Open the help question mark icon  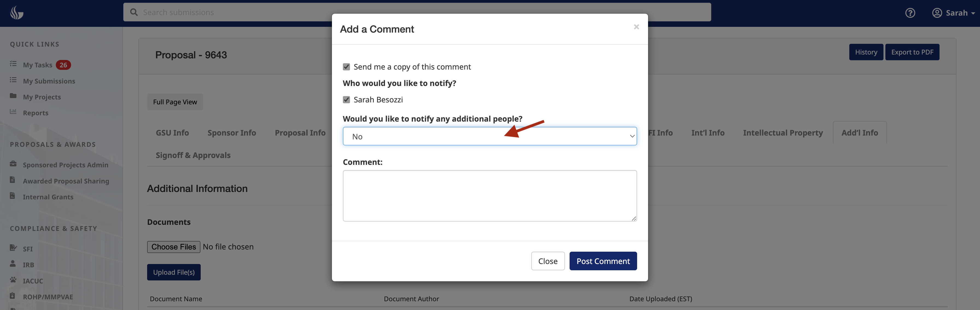tap(910, 13)
